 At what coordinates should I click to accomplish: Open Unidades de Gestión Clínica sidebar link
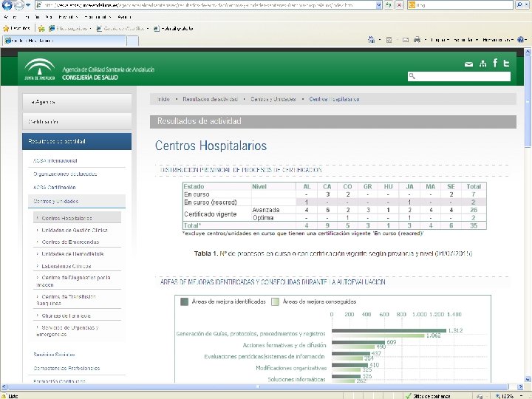pos(75,231)
